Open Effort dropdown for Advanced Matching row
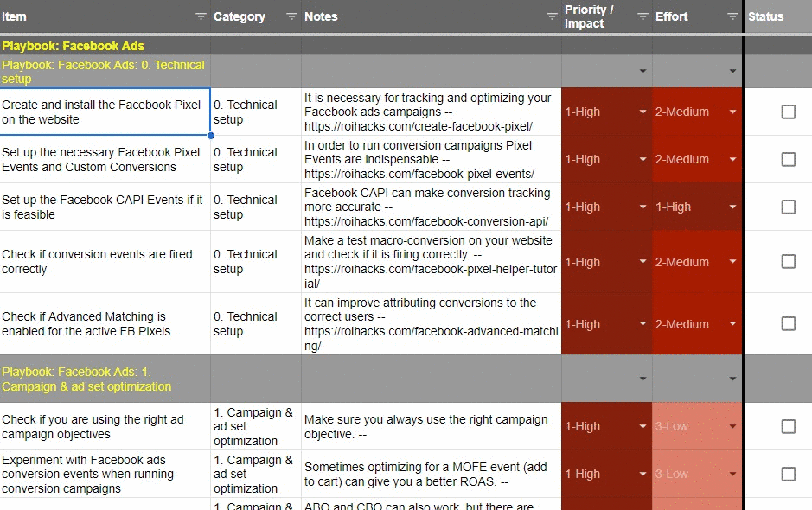This screenshot has height=510, width=812. tap(732, 324)
